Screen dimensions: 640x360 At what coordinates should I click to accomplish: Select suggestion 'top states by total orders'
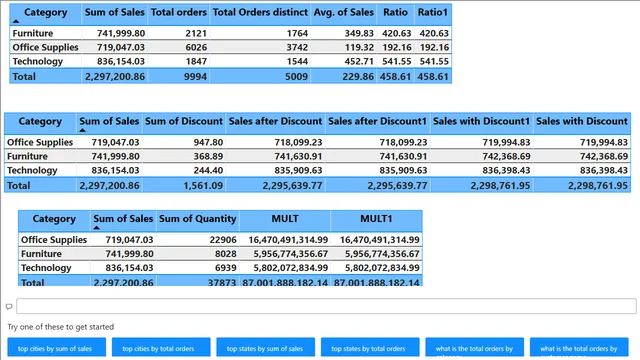pyautogui.click(x=370, y=348)
